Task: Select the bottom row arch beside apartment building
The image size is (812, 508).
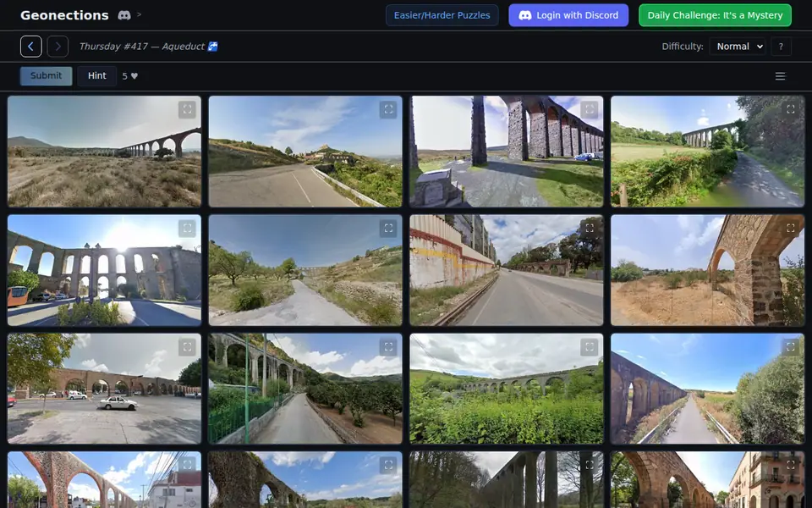Action: coord(707,480)
